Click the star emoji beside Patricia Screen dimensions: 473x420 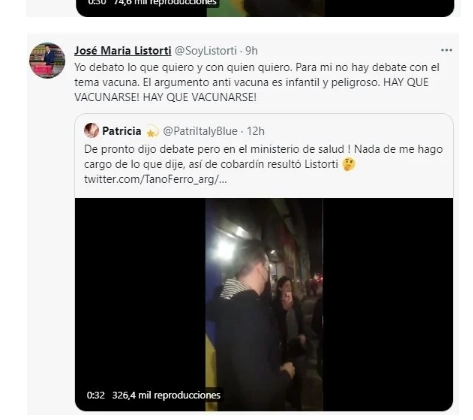pos(152,131)
